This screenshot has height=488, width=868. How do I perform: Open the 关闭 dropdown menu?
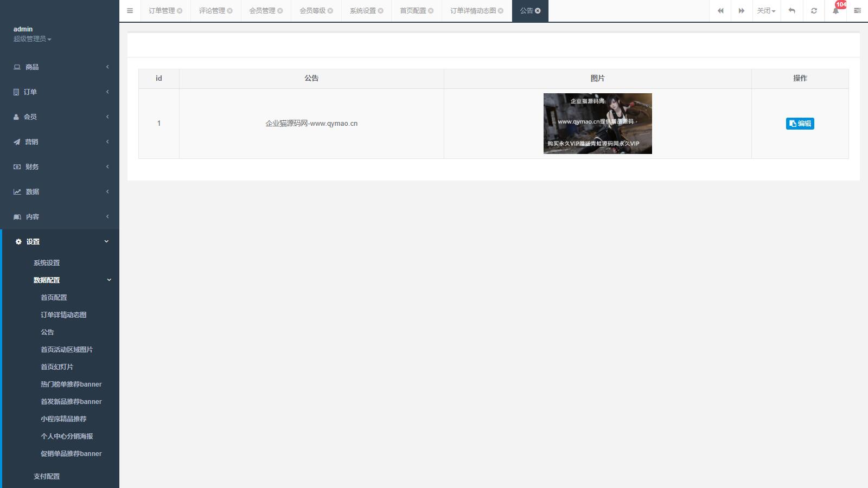point(766,11)
